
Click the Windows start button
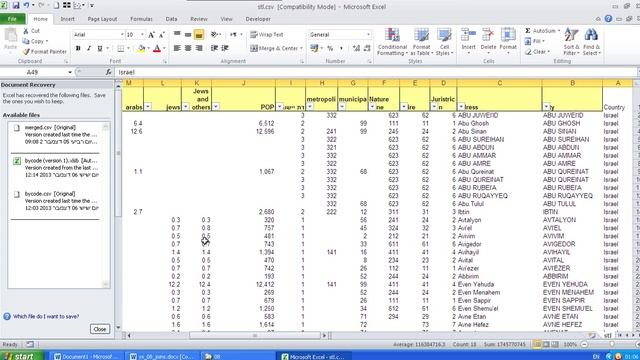coord(21,356)
